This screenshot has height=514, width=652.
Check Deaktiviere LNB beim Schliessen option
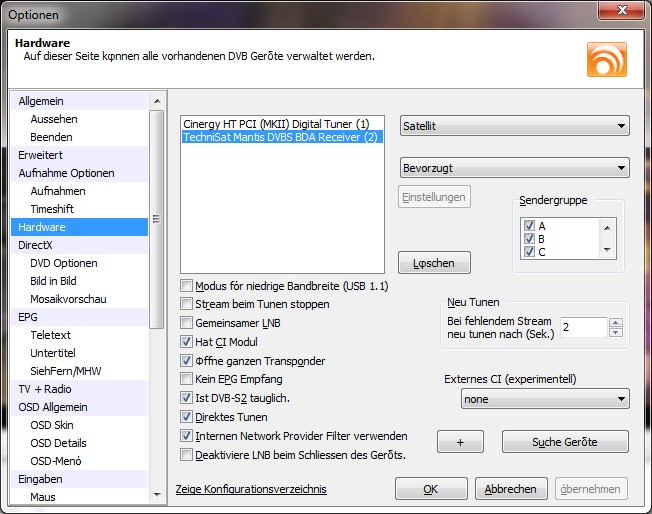[186, 455]
